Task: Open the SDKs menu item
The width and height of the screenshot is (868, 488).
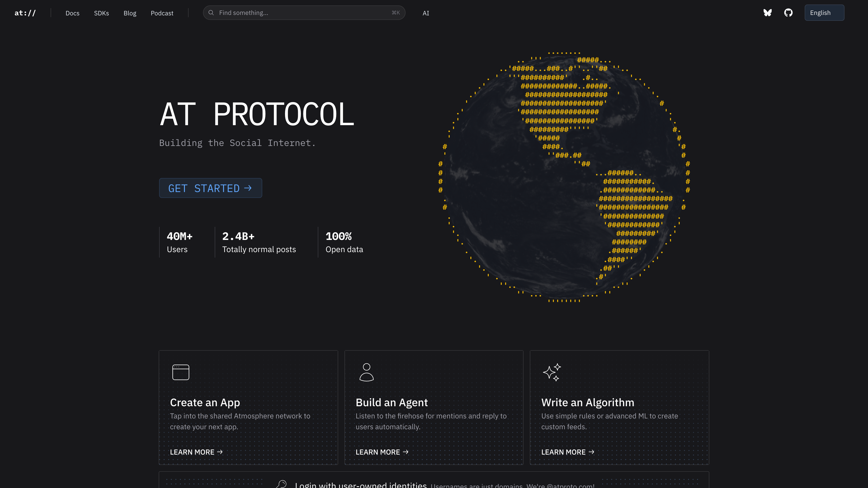Action: (x=101, y=13)
